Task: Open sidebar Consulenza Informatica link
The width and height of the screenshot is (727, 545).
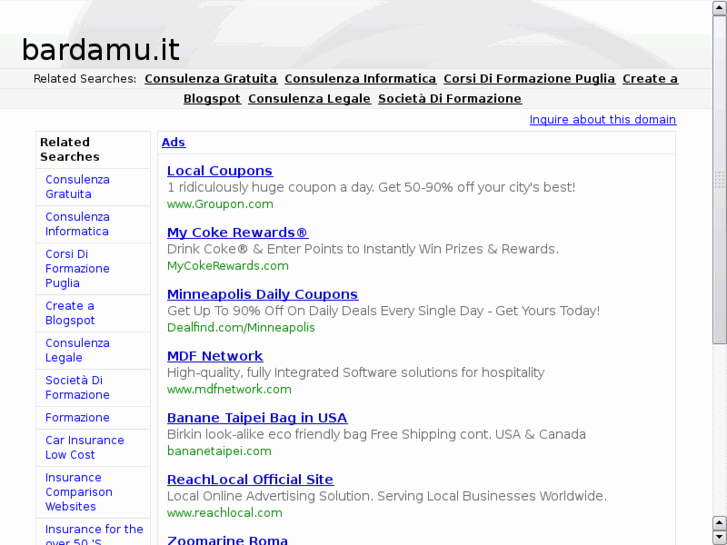Action: pos(77,224)
